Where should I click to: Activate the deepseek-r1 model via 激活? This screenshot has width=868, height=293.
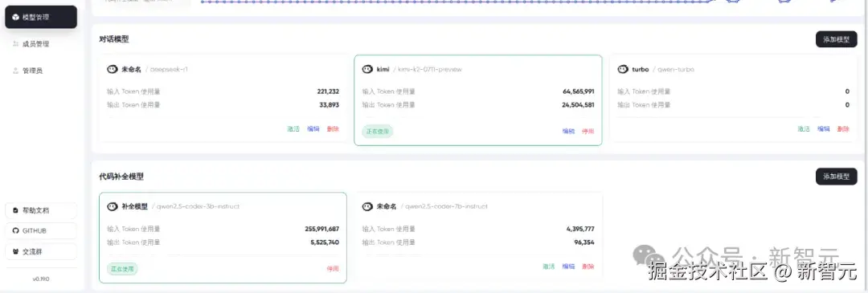click(293, 128)
